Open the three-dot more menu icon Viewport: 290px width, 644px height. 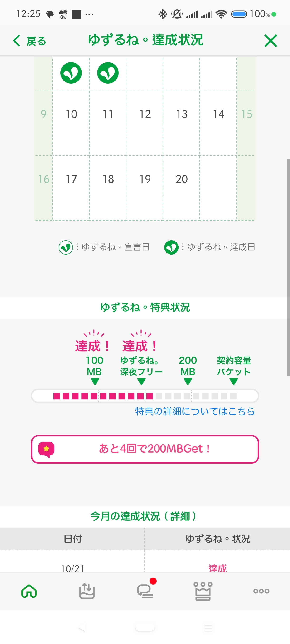pos(261,591)
